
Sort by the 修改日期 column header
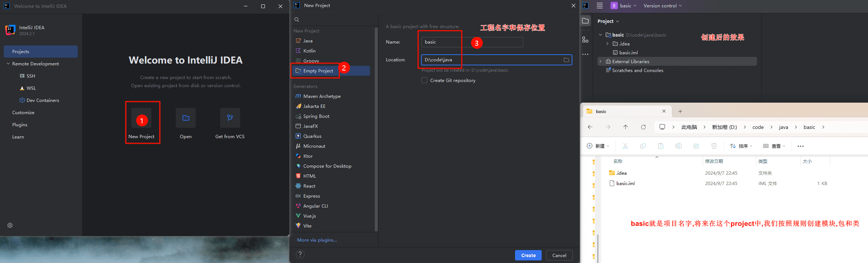click(x=714, y=161)
